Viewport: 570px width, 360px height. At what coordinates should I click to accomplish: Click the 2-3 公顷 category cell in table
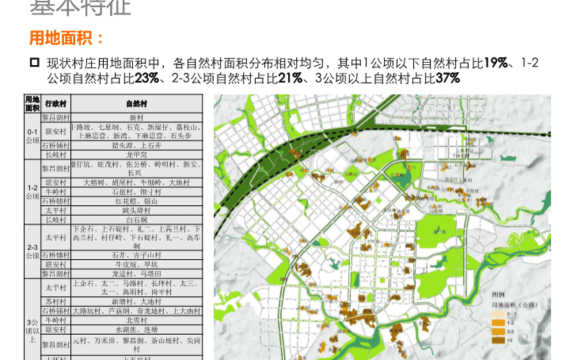coord(33,251)
